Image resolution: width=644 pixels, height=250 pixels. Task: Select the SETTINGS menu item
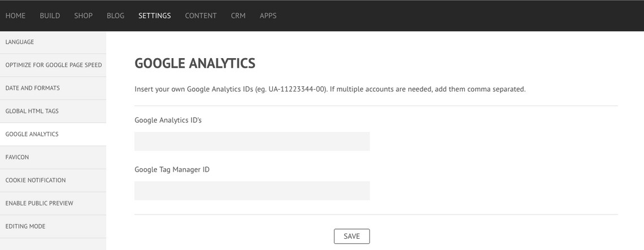point(154,16)
